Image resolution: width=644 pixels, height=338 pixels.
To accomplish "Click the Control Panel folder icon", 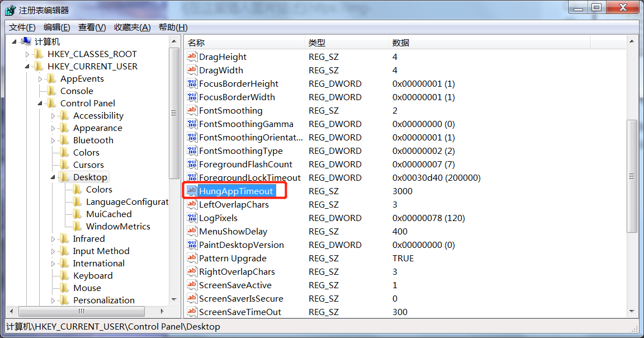I will click(x=51, y=103).
